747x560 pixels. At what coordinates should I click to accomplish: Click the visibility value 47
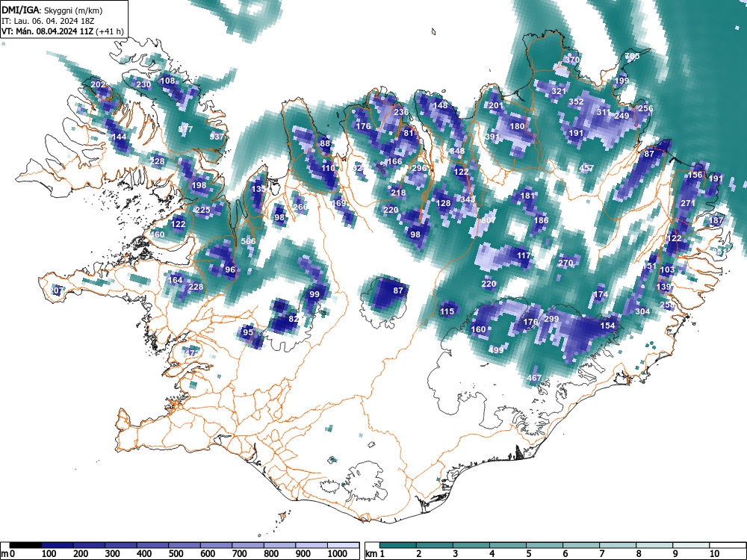[x=190, y=353]
